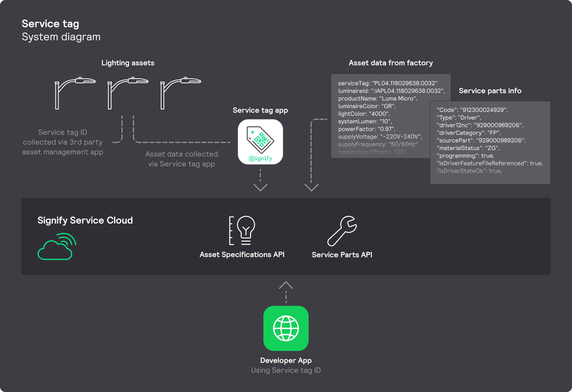Click the Signify Service Cloud heading
The width and height of the screenshot is (572, 392).
click(85, 220)
